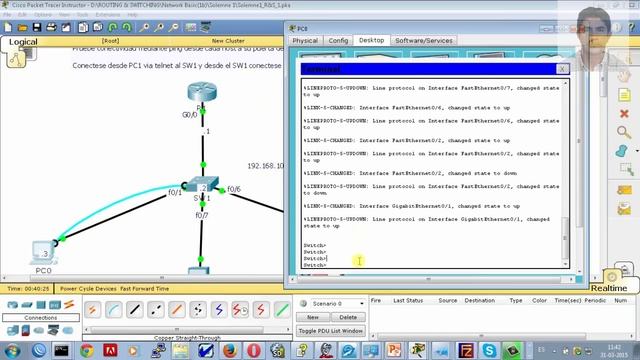The height and width of the screenshot is (360, 640).
Task: Pick the console cable
Action: tap(113, 310)
